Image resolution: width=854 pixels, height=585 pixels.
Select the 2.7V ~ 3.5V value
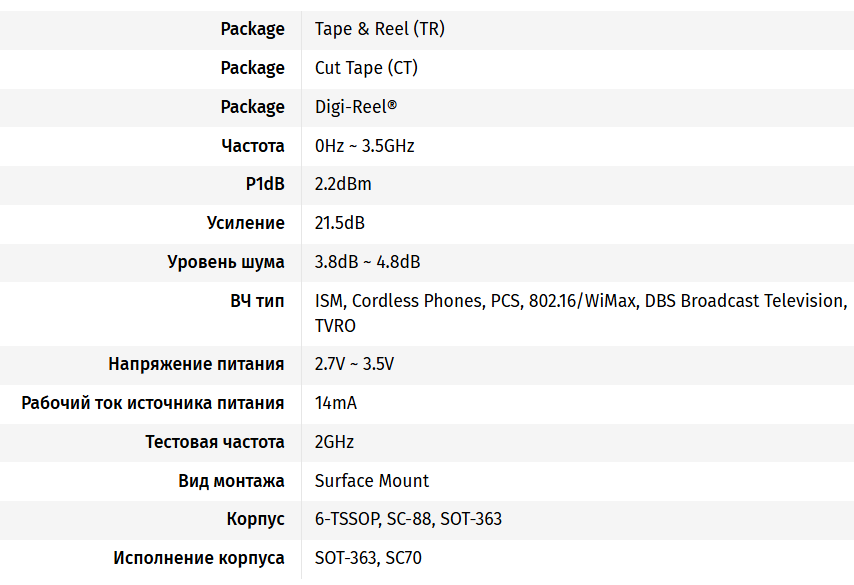click(x=354, y=364)
